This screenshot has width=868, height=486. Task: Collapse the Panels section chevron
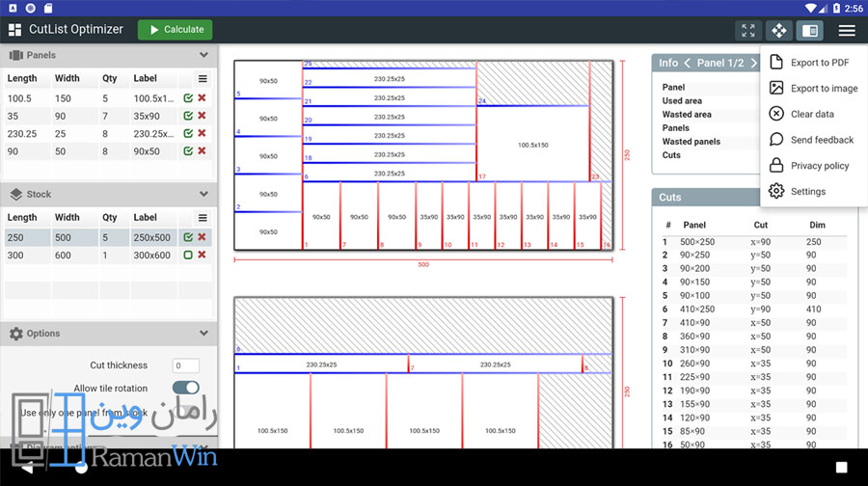click(203, 55)
